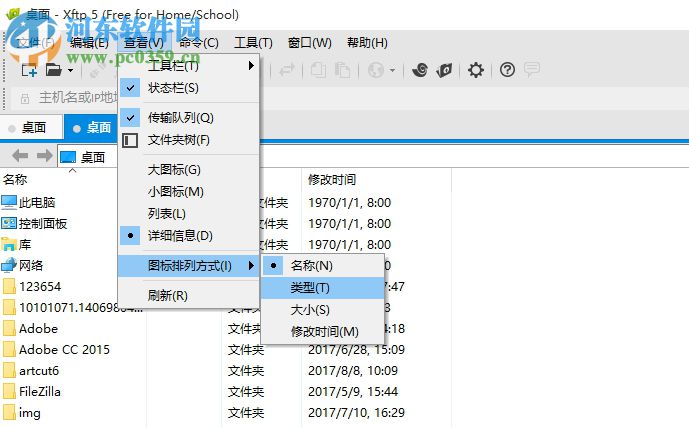
Task: Switch to the first gray 桌面 tab
Action: point(31,127)
